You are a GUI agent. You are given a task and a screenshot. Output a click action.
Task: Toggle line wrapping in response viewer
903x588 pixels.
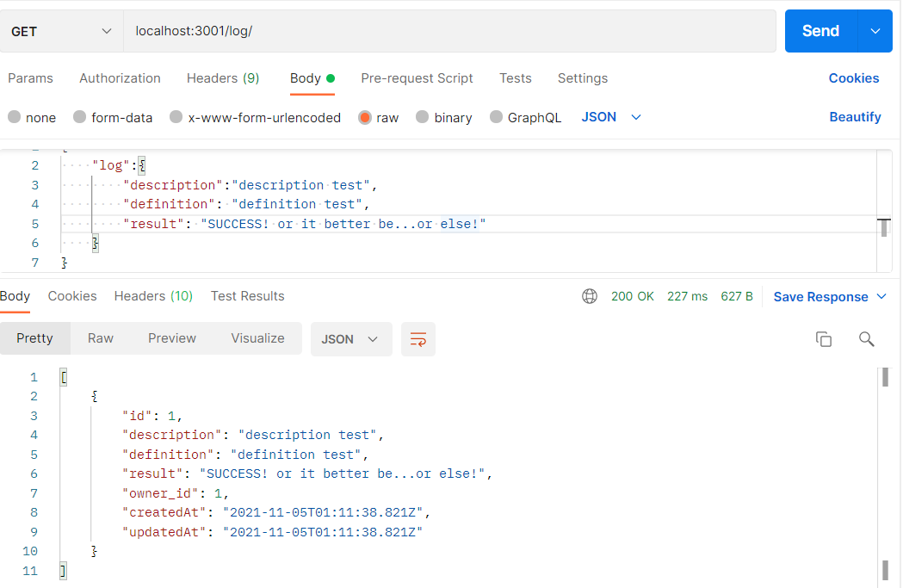tap(418, 339)
